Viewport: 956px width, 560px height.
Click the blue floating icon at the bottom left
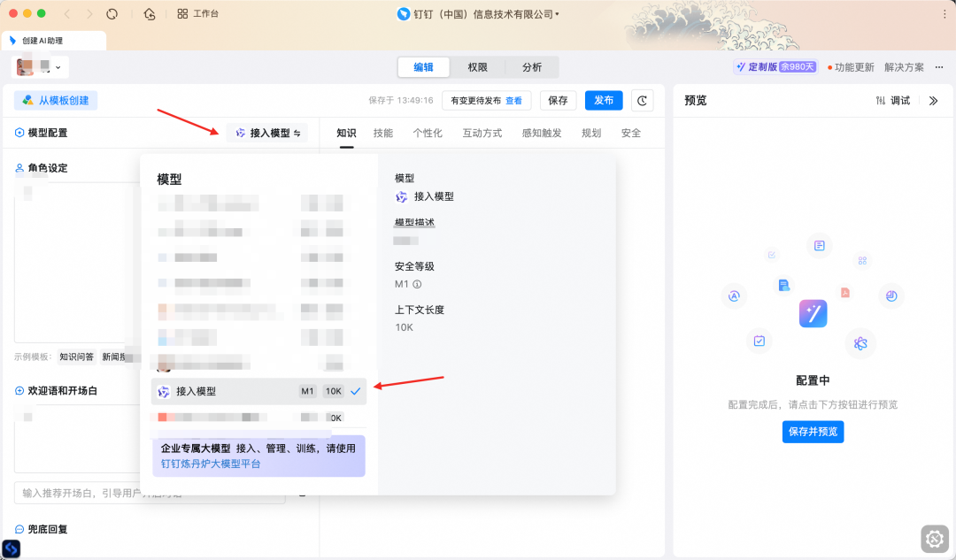point(12,549)
